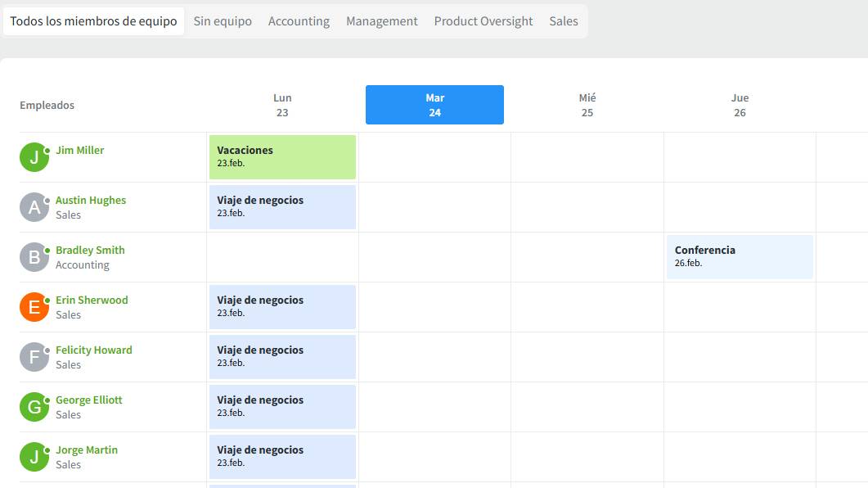Open Jim Miller's profile link
Image resolution: width=868 pixels, height=488 pixels.
pos(79,151)
